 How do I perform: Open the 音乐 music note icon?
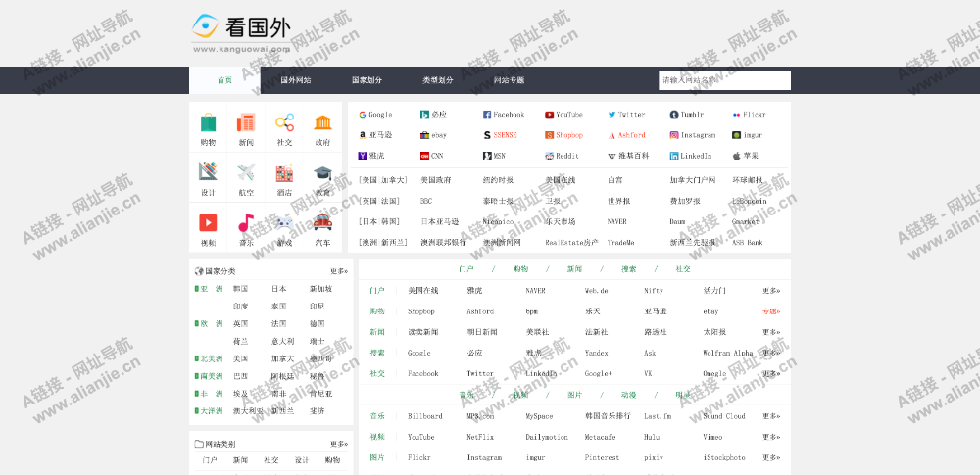246,222
